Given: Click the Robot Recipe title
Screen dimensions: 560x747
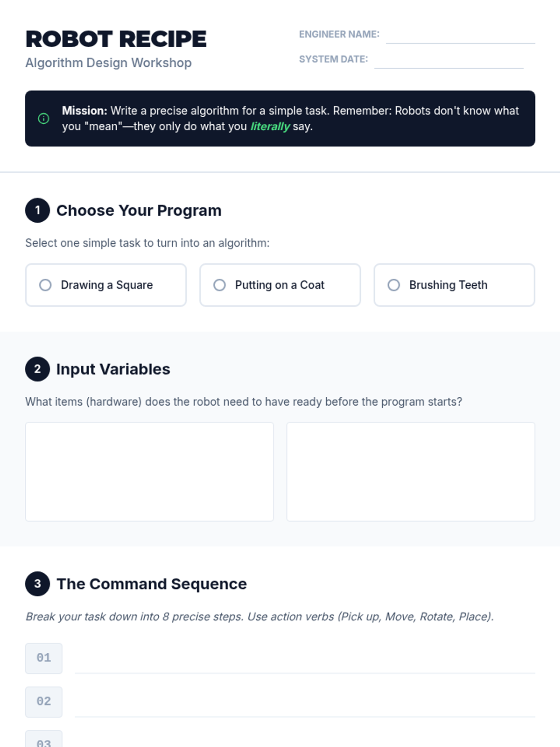Looking at the screenshot, I should [x=116, y=39].
